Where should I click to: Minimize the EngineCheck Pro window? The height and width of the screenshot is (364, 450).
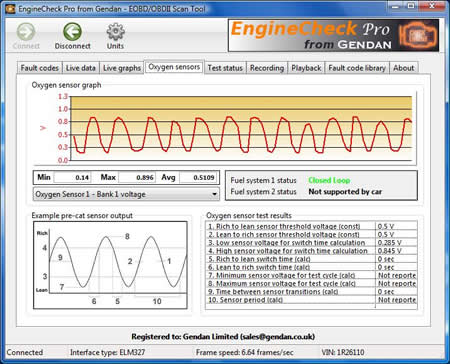[x=395, y=6]
